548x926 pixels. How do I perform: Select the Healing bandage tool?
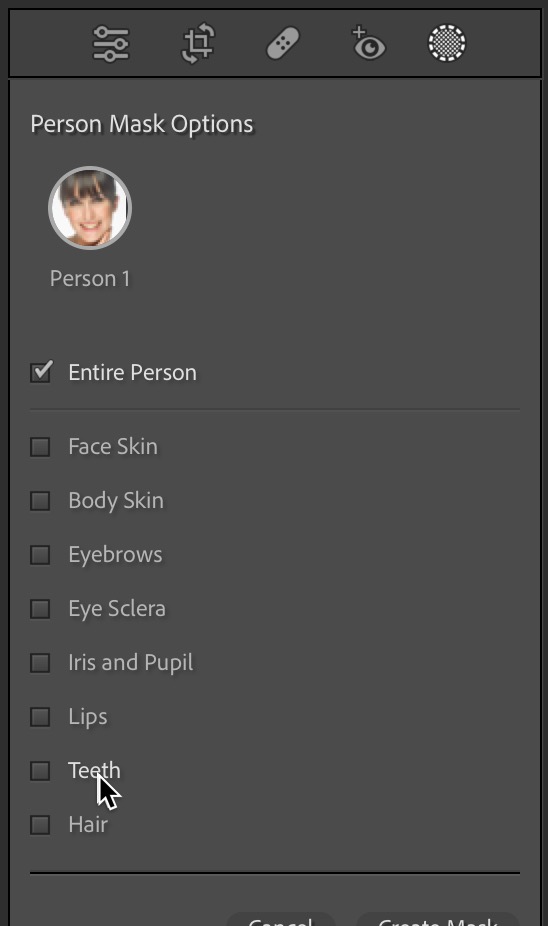tap(283, 44)
